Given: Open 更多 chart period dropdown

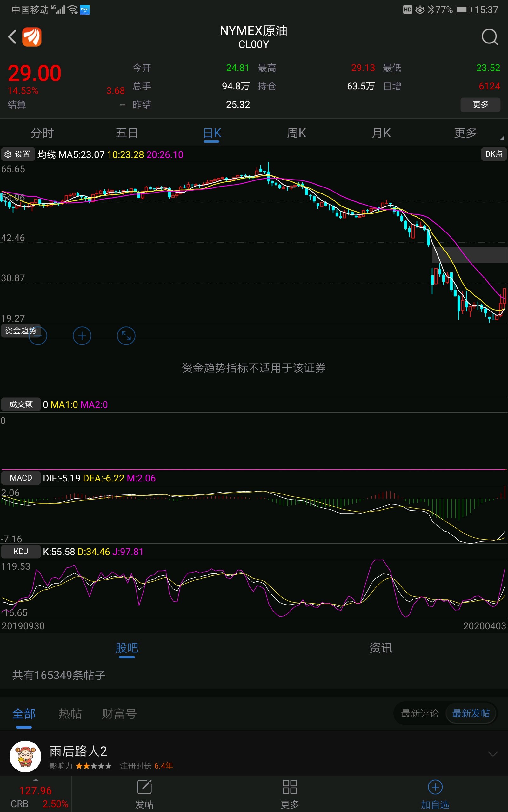Looking at the screenshot, I should pos(466,133).
